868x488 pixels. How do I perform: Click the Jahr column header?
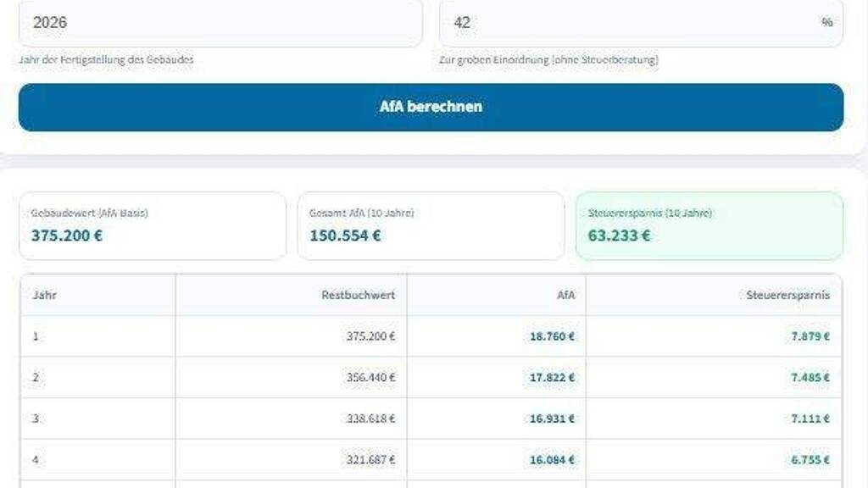coord(45,296)
